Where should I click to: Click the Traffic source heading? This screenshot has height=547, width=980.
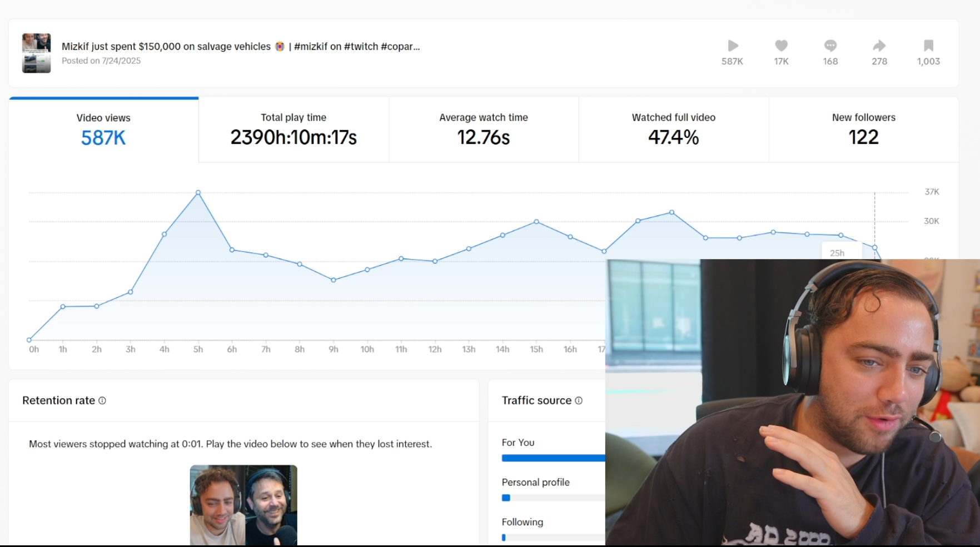pos(536,400)
